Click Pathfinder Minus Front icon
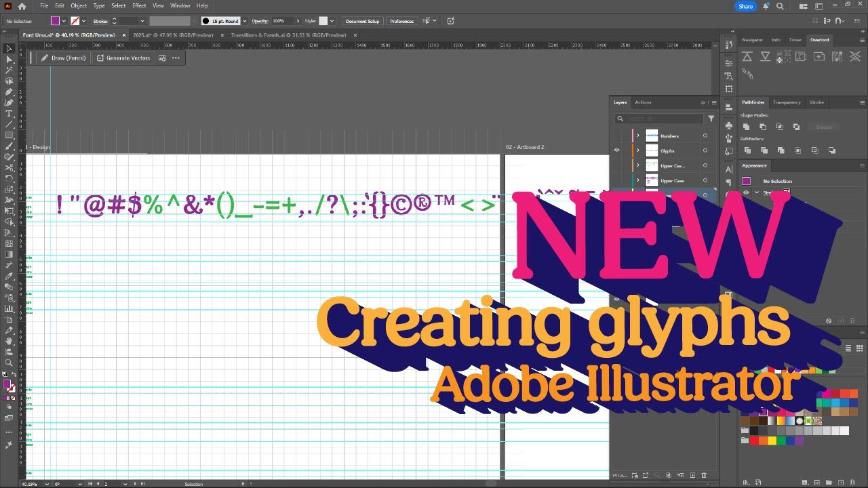The width and height of the screenshot is (868, 488). 763,127
